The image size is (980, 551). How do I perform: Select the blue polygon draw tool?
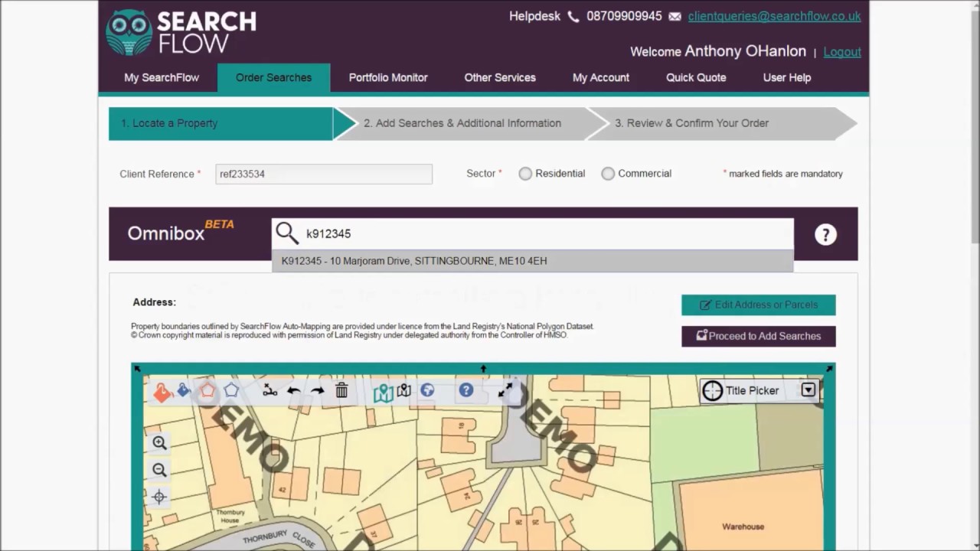(231, 391)
